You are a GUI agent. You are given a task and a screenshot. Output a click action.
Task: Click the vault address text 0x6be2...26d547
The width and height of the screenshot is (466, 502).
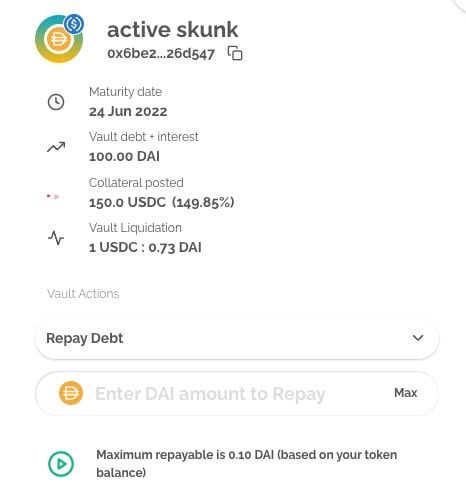(161, 54)
